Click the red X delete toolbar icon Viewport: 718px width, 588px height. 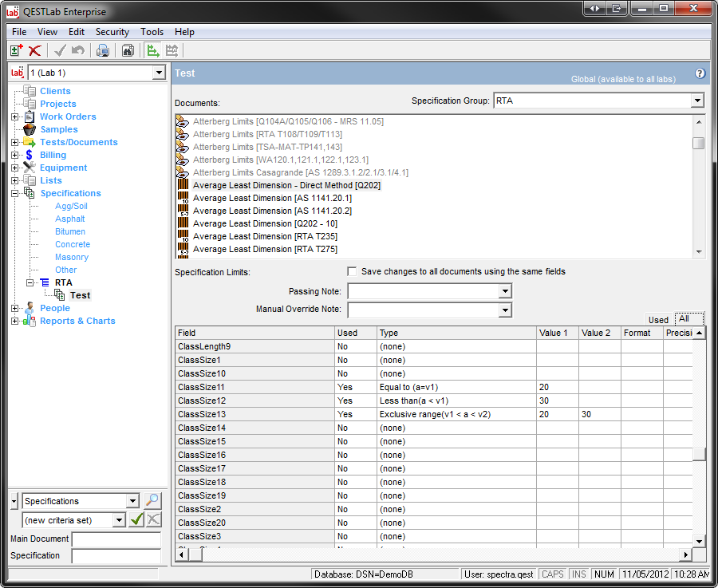pyautogui.click(x=34, y=51)
